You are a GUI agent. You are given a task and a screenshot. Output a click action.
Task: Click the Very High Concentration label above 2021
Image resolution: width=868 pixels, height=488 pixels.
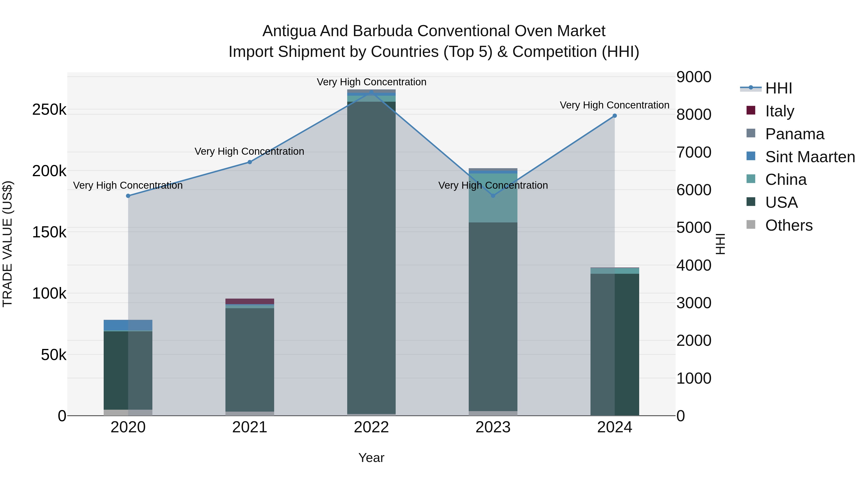[x=249, y=151]
